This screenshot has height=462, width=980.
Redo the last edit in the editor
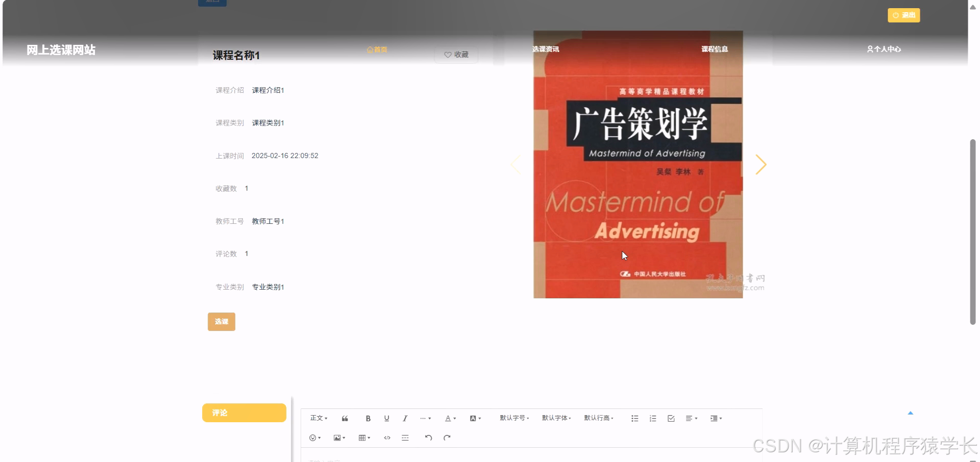pos(447,438)
